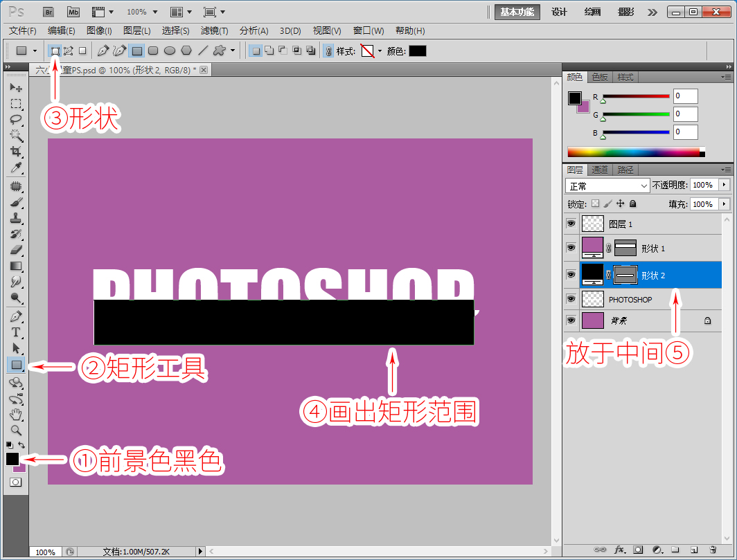This screenshot has width=737, height=560.
Task: Select the Dodge tool
Action: click(x=16, y=298)
